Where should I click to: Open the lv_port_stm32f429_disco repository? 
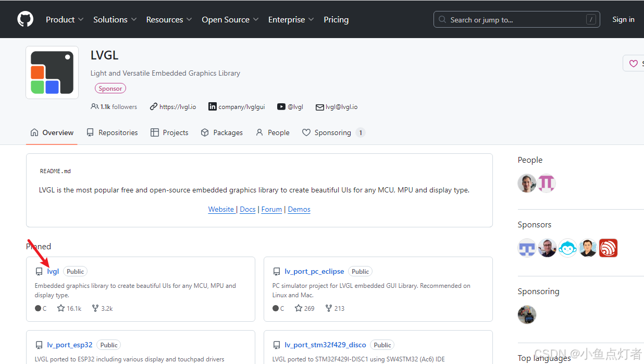326,345
